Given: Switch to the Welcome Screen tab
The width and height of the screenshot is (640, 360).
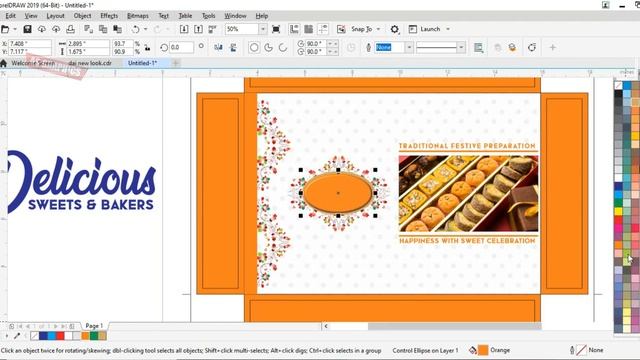Looking at the screenshot, I should tap(33, 63).
